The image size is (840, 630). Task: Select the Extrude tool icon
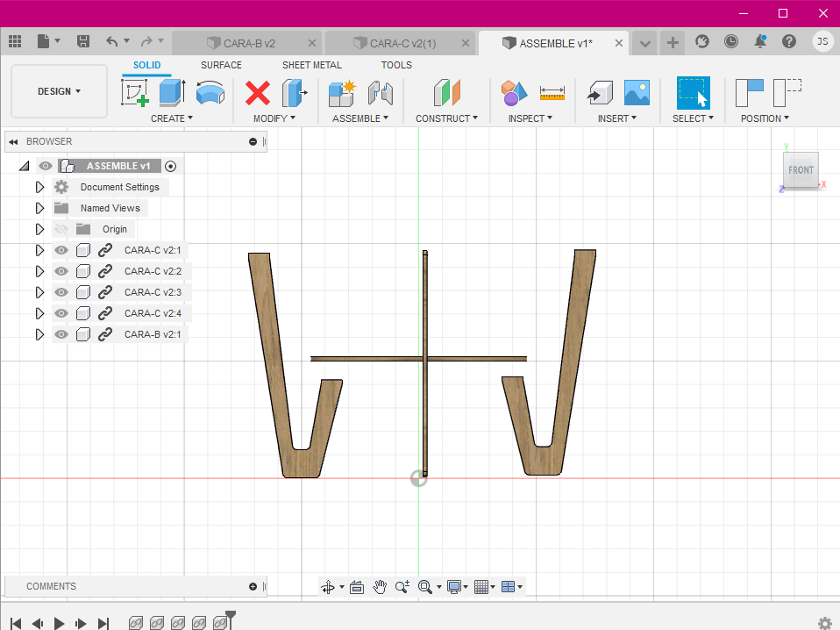click(x=171, y=92)
